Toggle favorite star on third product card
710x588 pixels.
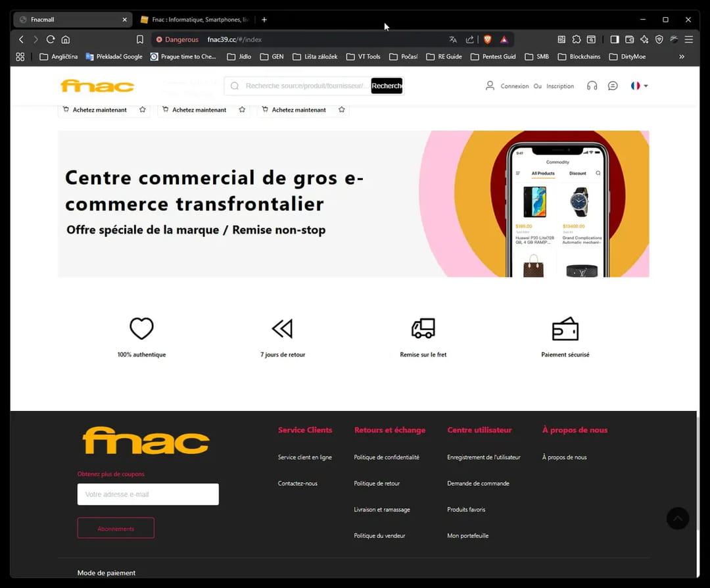click(341, 110)
